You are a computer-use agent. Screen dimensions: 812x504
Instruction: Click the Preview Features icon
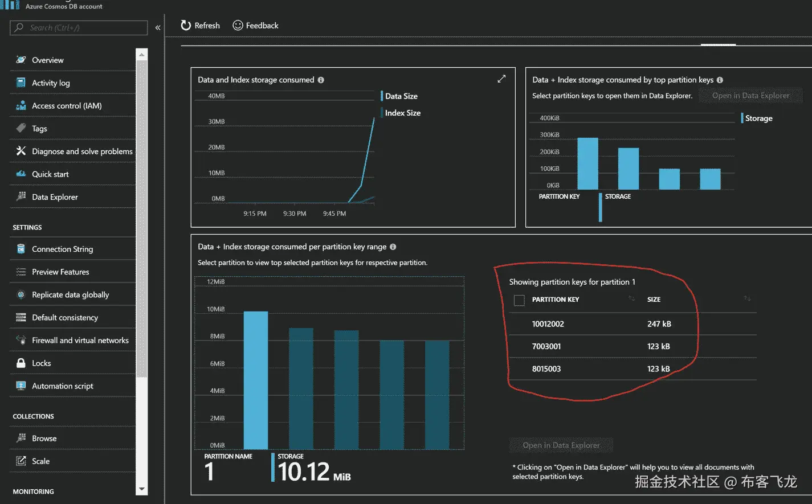[21, 272]
